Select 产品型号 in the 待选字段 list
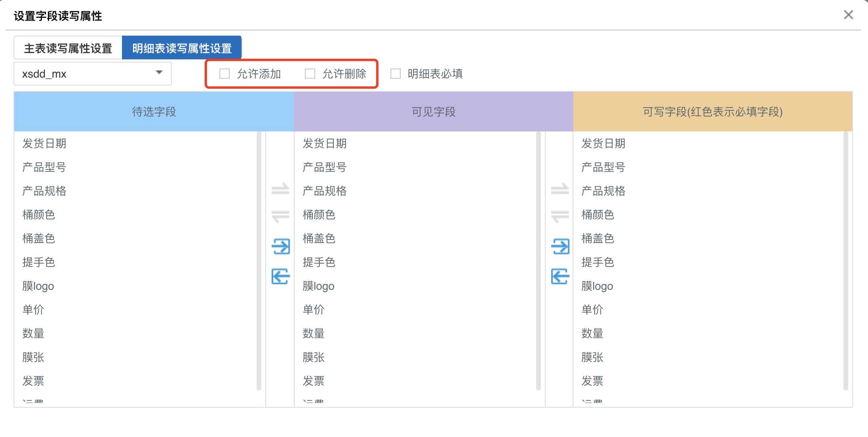 (x=44, y=167)
